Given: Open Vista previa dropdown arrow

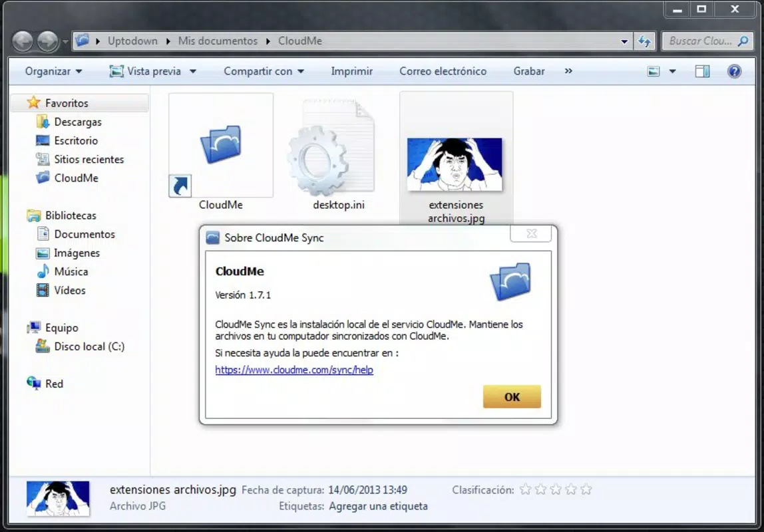Looking at the screenshot, I should click(193, 72).
